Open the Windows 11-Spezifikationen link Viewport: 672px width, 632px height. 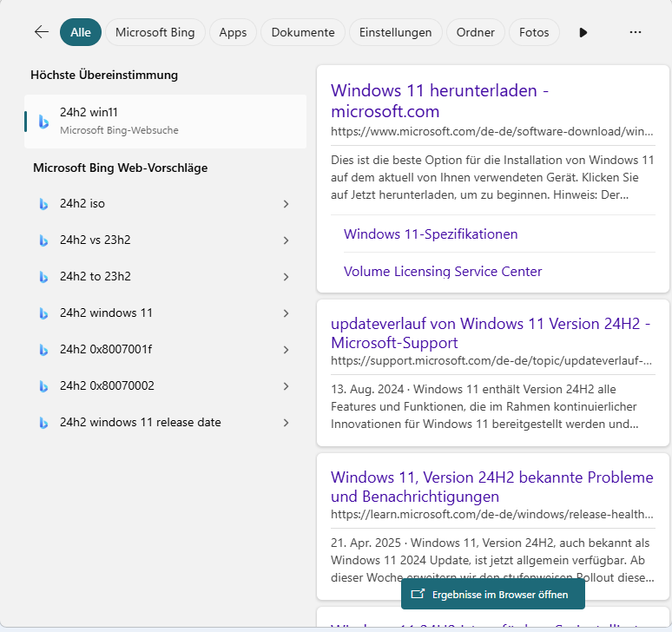click(x=431, y=234)
